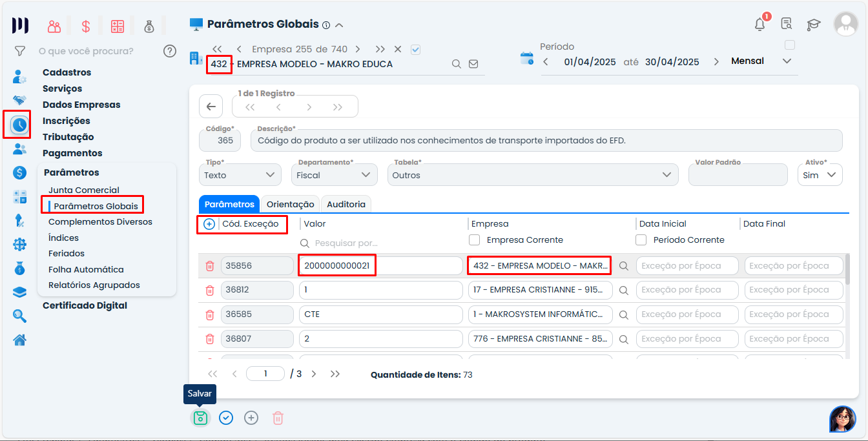
Task: Open Folha Automática in Parâmetros menu
Action: pyautogui.click(x=86, y=269)
